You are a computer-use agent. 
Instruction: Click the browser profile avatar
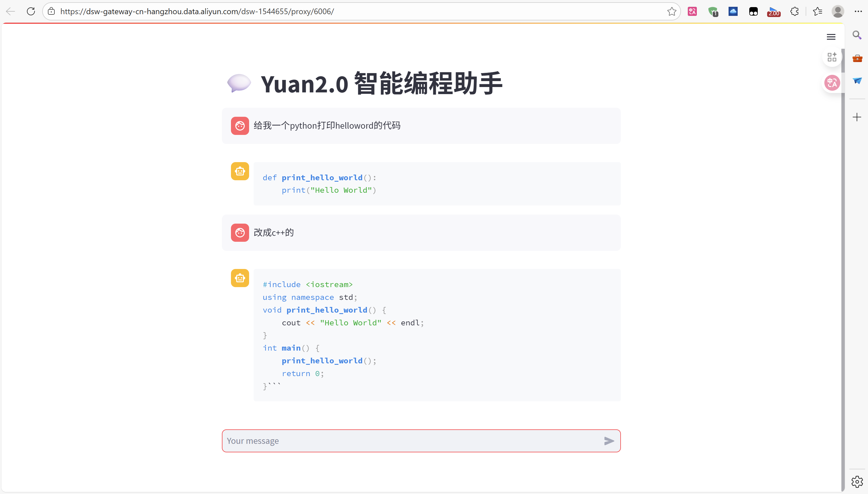click(x=837, y=11)
